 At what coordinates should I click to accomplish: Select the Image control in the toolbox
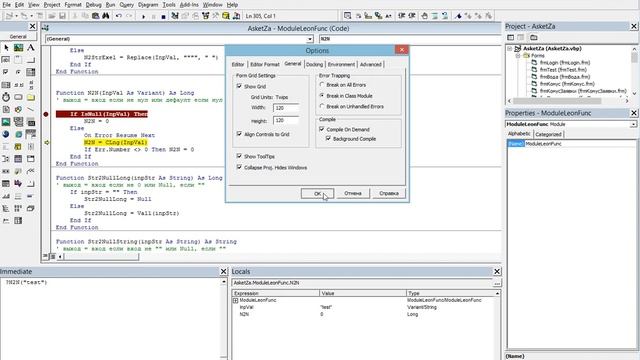[6, 122]
